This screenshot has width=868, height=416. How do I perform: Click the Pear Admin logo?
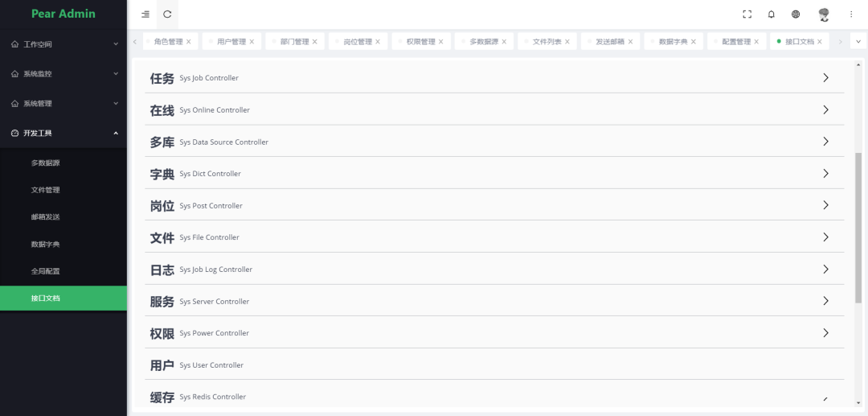coord(63,14)
